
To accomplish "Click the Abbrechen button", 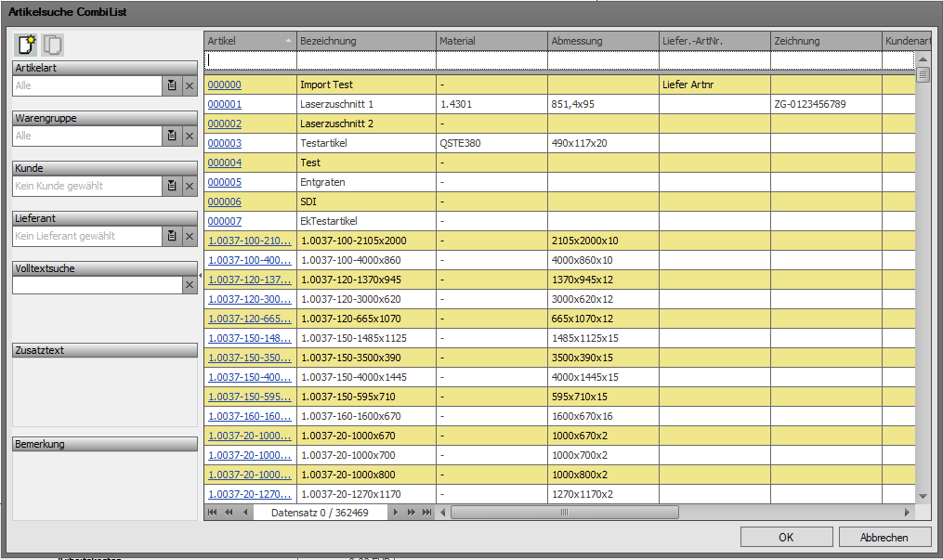I will (x=884, y=538).
